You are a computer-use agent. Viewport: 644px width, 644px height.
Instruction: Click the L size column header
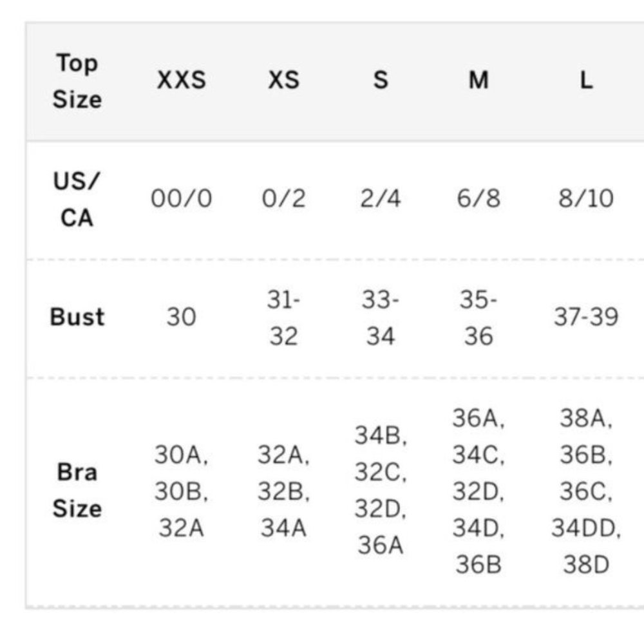[586, 80]
